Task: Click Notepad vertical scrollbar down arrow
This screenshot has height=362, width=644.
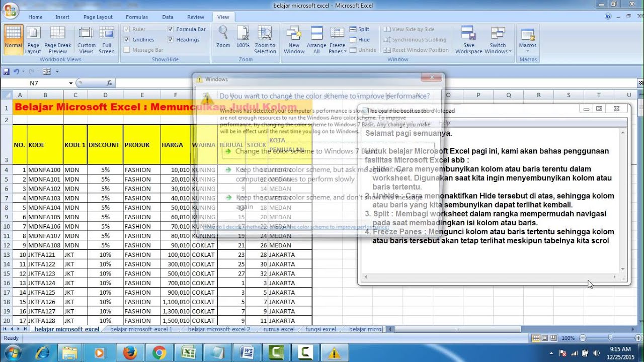Action: (x=623, y=269)
